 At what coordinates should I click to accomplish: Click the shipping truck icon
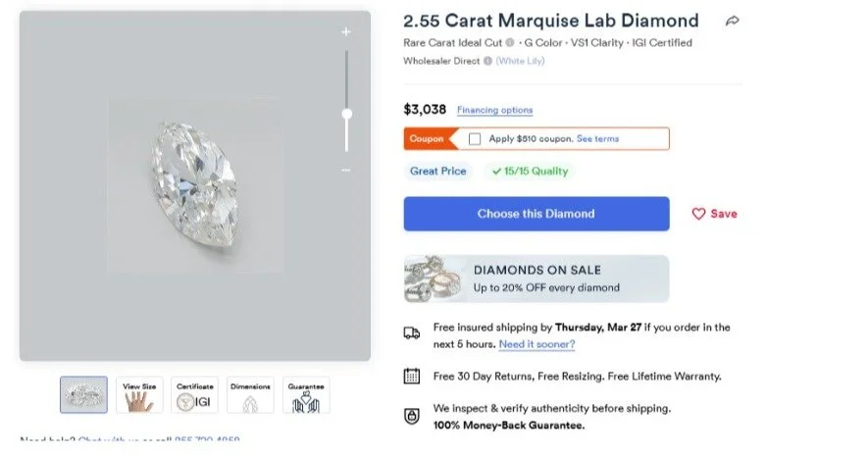412,333
